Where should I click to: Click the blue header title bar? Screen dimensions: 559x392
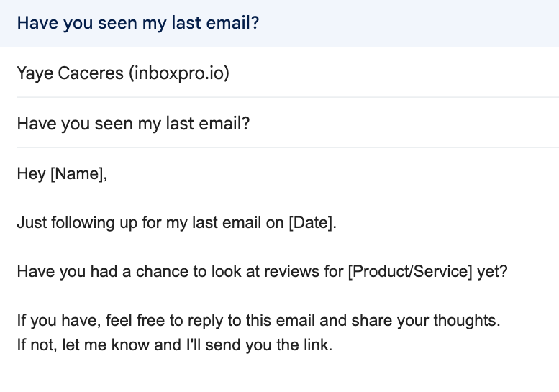279,23
